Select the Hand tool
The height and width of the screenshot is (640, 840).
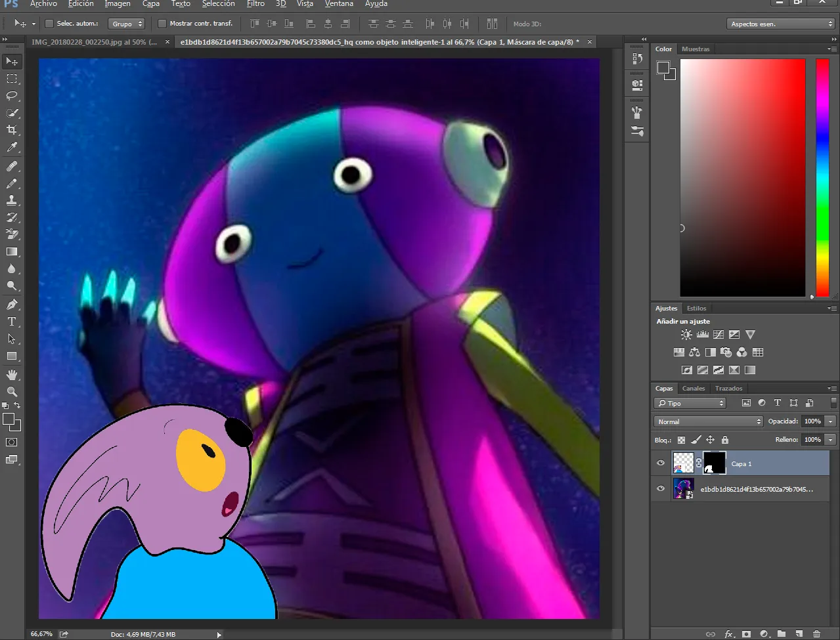pos(12,375)
